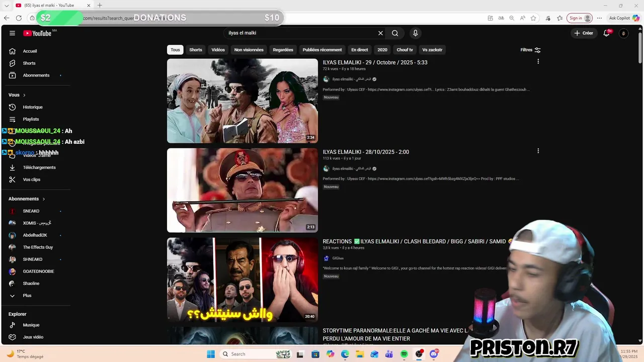This screenshot has height=362, width=644.
Task: Open Spotify from the taskbar
Action: [x=404, y=354]
